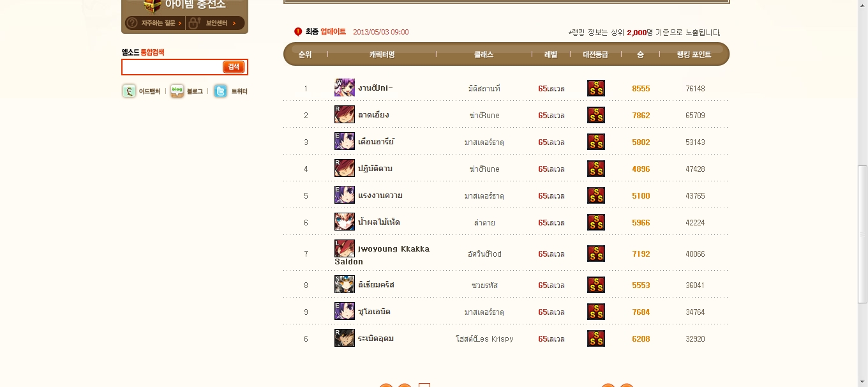Screen dimensions: 868x387
Task: Open character jwoyoung Kkakka Saldon's profile
Action: [x=382, y=255]
